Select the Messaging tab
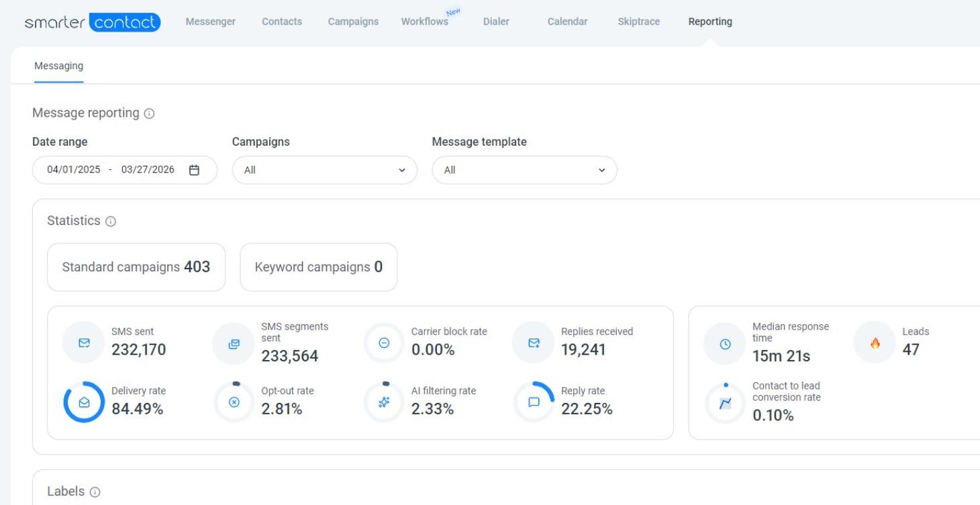The image size is (980, 505). pos(58,66)
